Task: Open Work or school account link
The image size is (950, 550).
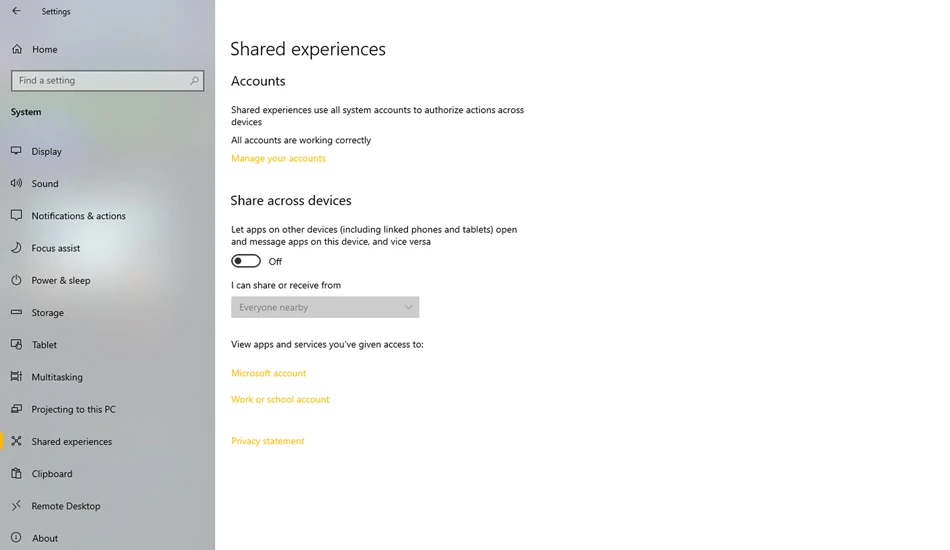Action: (280, 399)
